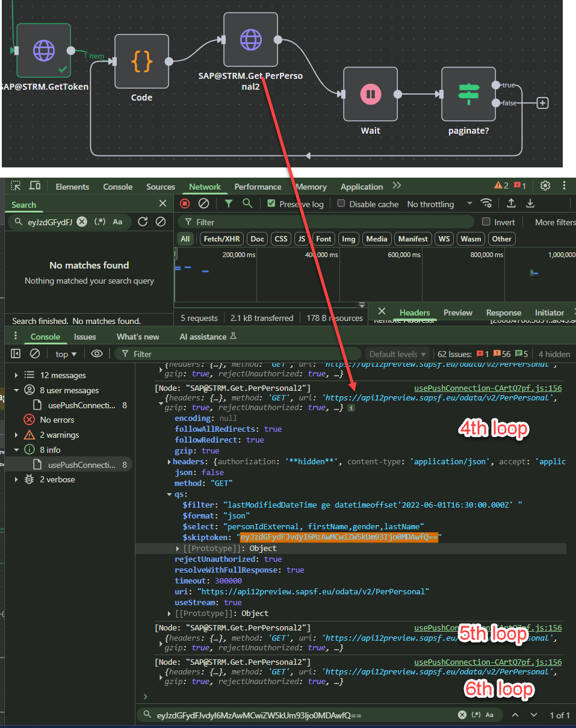Switch to the Performance tab
Screen dimensions: 576x728
pos(258,187)
